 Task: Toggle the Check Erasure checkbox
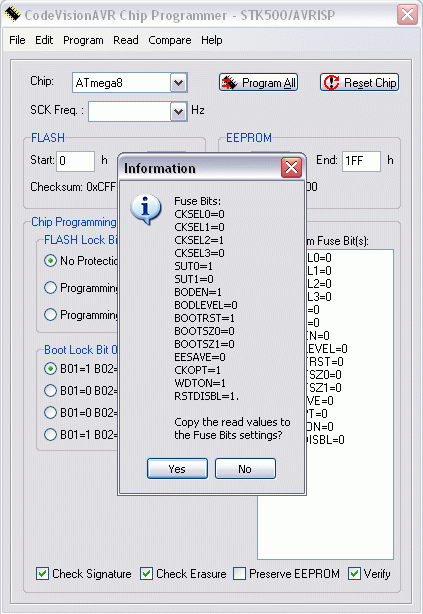coord(146,574)
